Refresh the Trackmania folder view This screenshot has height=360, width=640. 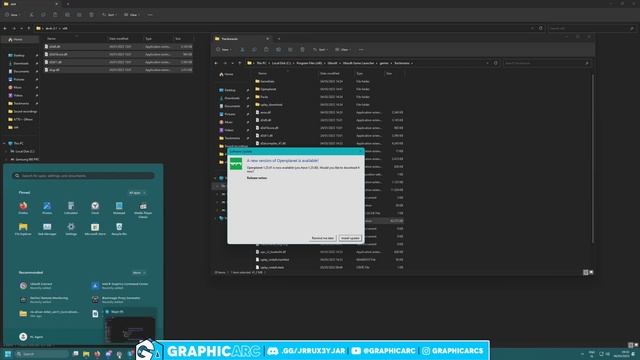tap(496, 63)
